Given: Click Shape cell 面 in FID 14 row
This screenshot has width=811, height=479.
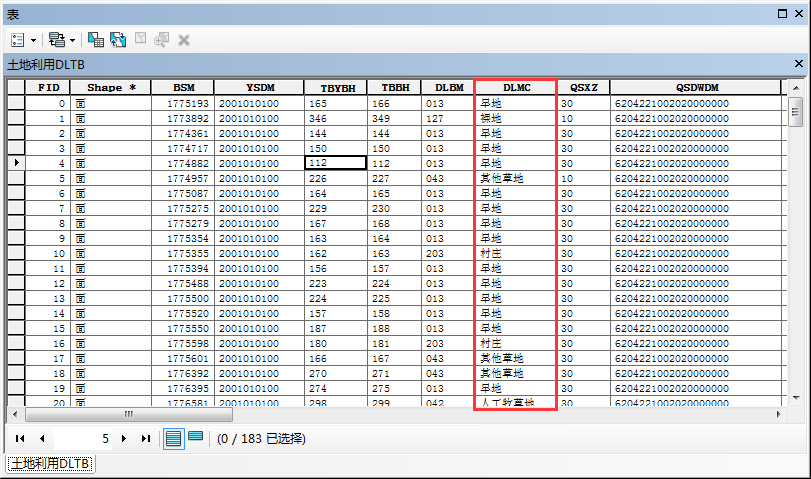Looking at the screenshot, I should 111,313.
